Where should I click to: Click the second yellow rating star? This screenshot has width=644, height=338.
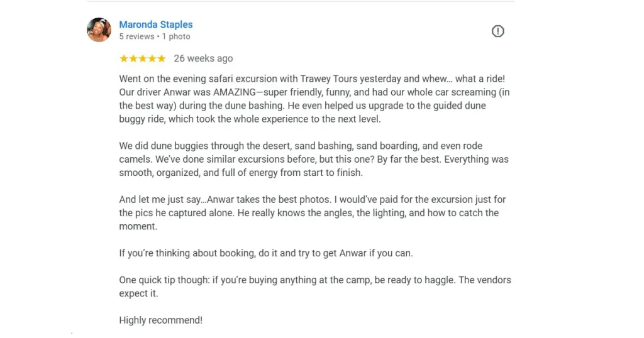133,58
